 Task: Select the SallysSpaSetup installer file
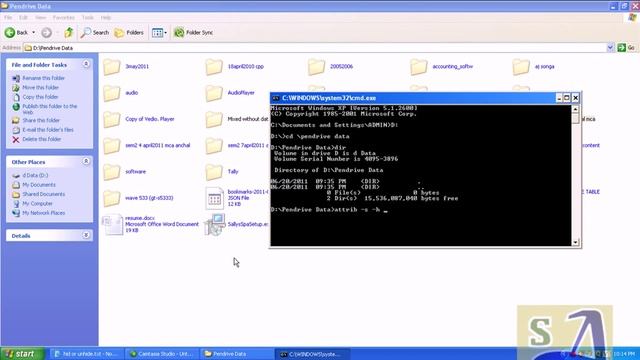click(x=237, y=224)
